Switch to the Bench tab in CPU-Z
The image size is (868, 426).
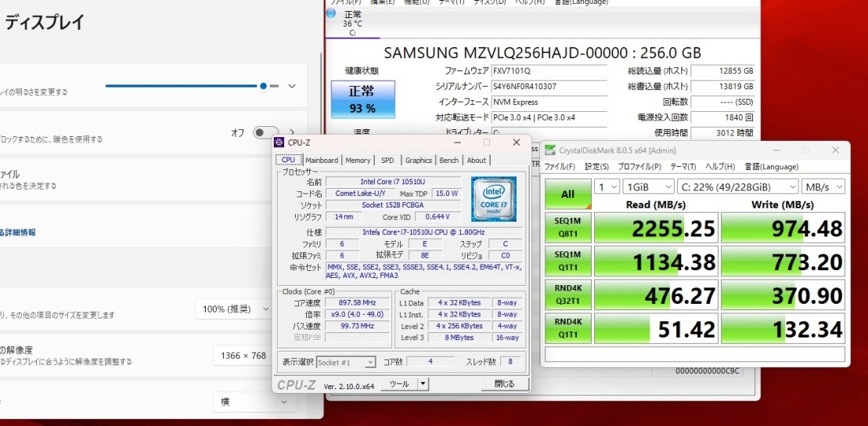[449, 161]
